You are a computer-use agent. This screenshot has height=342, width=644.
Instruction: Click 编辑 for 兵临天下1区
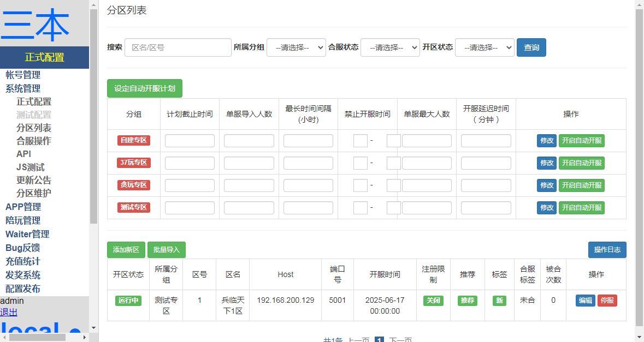[x=585, y=301]
